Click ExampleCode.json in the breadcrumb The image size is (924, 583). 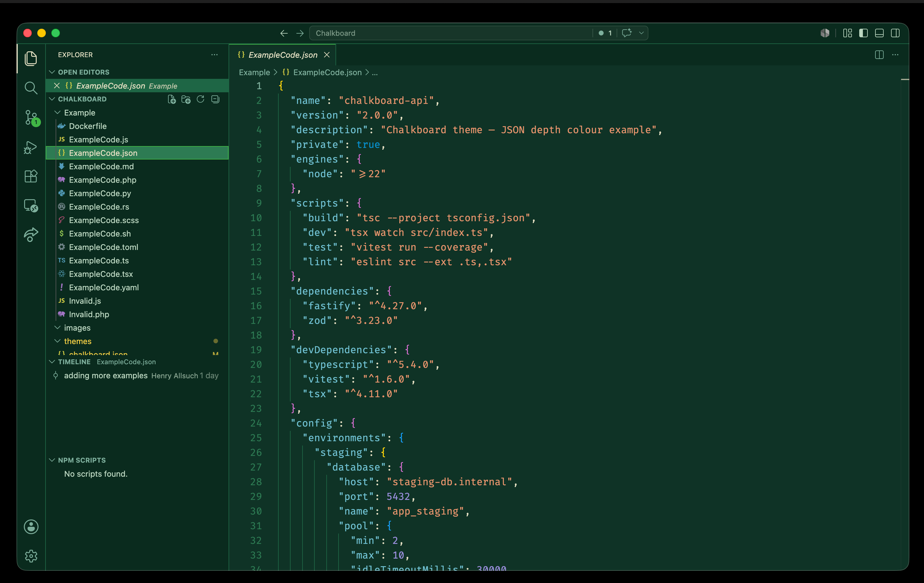pos(327,72)
